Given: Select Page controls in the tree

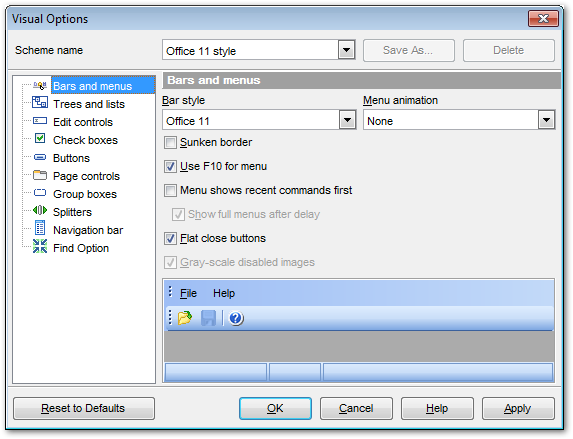Looking at the screenshot, I should click(x=86, y=176).
